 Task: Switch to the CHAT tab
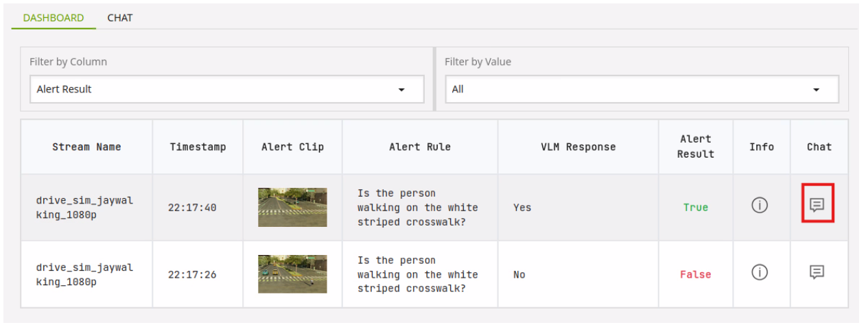(x=120, y=18)
